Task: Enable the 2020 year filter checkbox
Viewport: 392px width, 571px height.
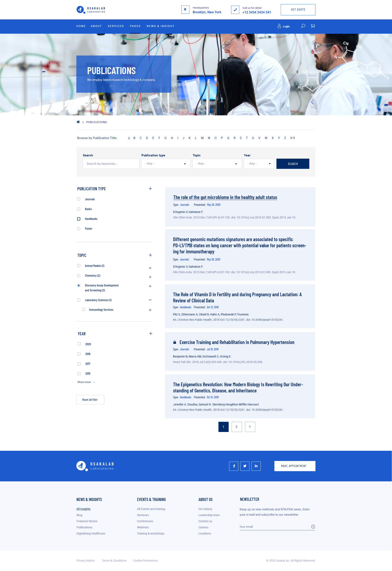Action: click(x=79, y=344)
